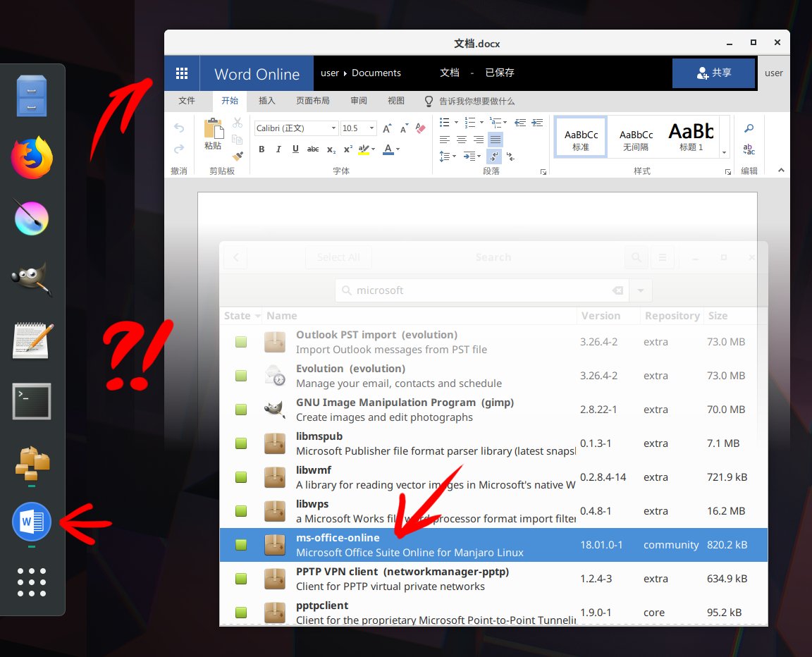Click the Clear Formatting eraser icon
Viewport: 812px width, 657px height.
tap(421, 128)
